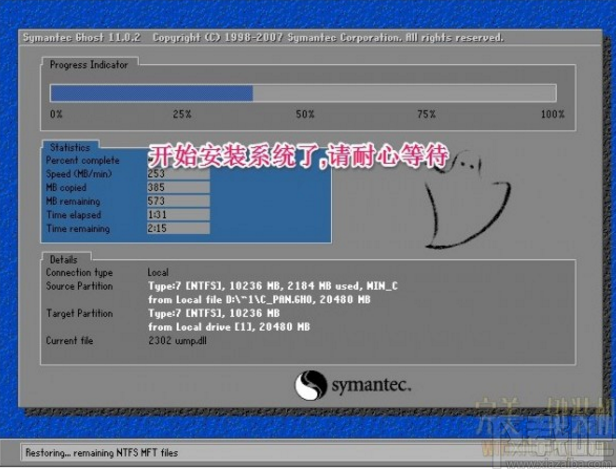Click the Symantec yin-yang logo icon
Image resolution: width=616 pixels, height=469 pixels.
click(310, 385)
